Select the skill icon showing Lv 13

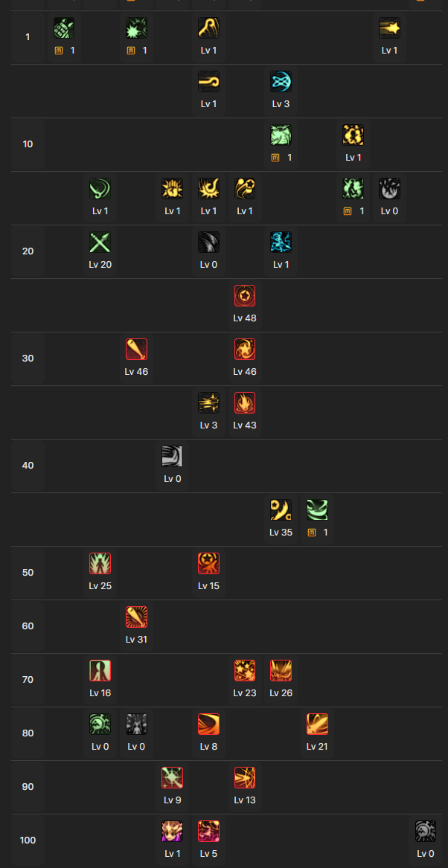(245, 778)
